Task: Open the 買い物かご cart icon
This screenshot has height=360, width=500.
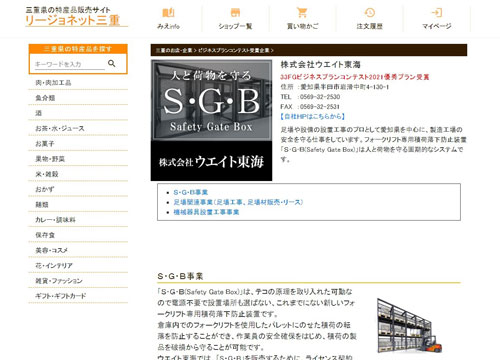Action: (x=302, y=13)
